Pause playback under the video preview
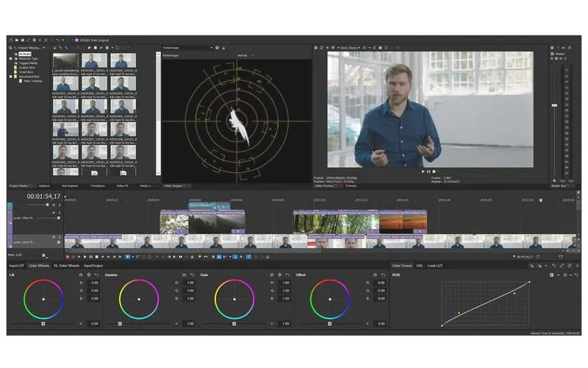Screen dimensions: 588x368 coord(429,171)
